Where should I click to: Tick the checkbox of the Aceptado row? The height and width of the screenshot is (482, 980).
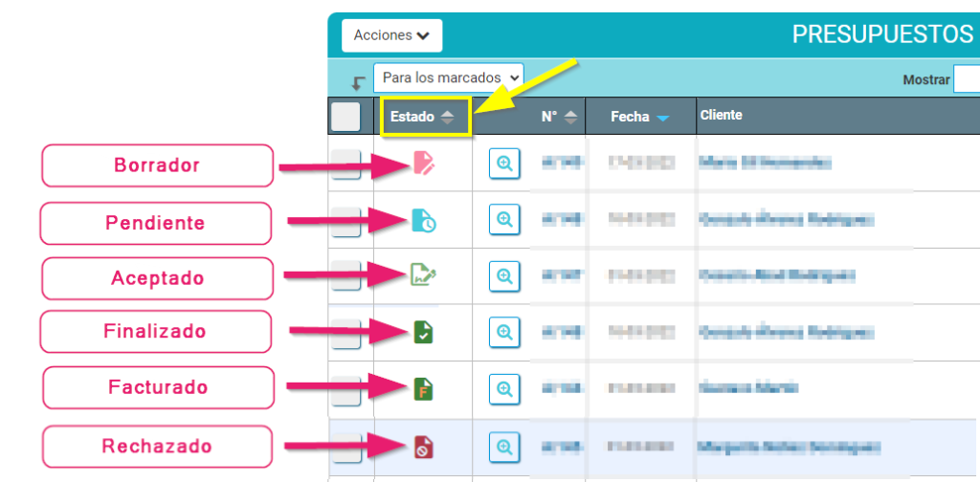(345, 275)
